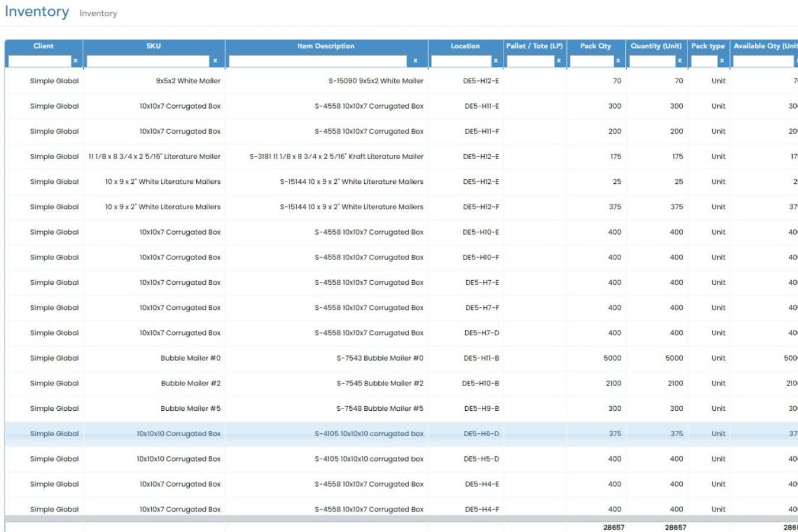Focus the Pack Qty filter field

(x=592, y=60)
